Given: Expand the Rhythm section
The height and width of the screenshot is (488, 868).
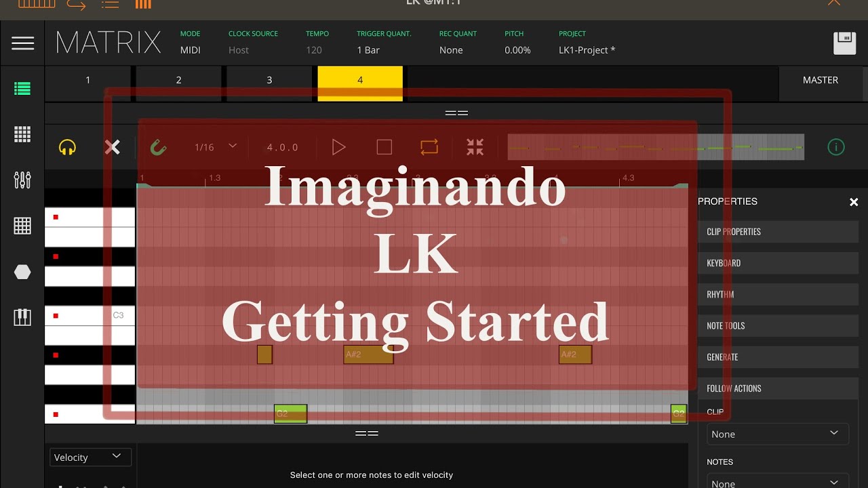Looking at the screenshot, I should pyautogui.click(x=778, y=294).
